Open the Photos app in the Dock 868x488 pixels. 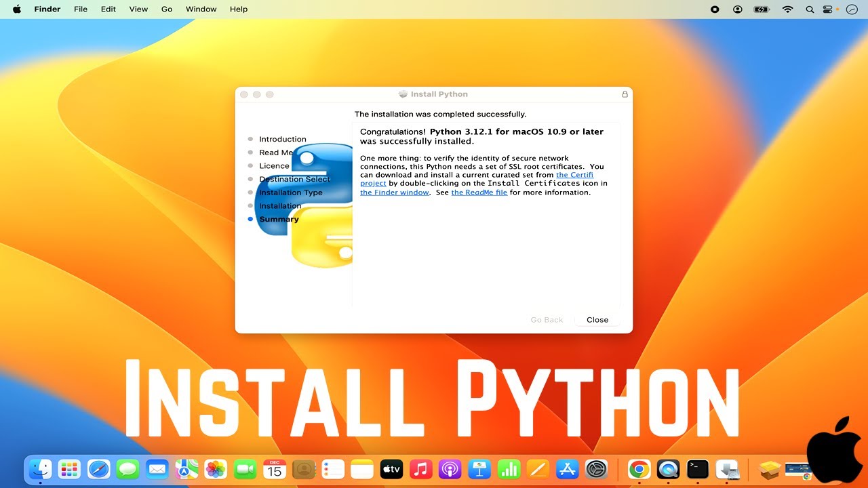click(216, 469)
